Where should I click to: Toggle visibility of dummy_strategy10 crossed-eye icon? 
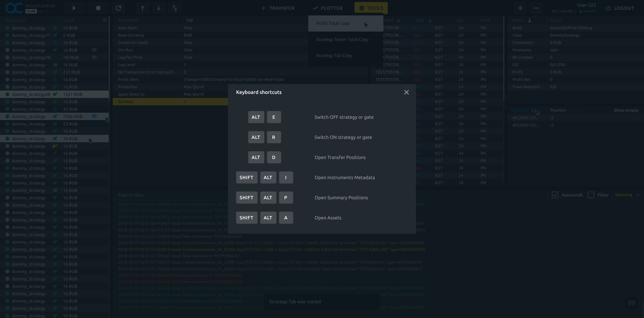point(95,57)
